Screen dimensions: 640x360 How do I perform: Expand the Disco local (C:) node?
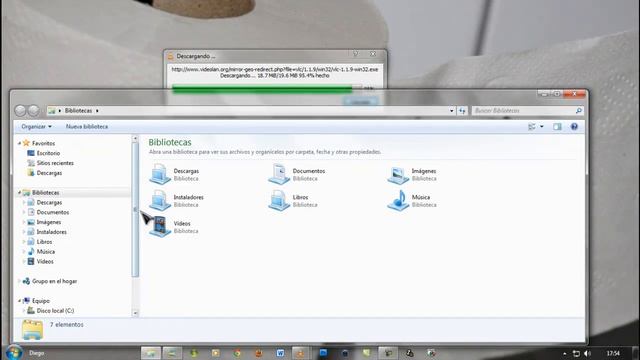pyautogui.click(x=24, y=311)
